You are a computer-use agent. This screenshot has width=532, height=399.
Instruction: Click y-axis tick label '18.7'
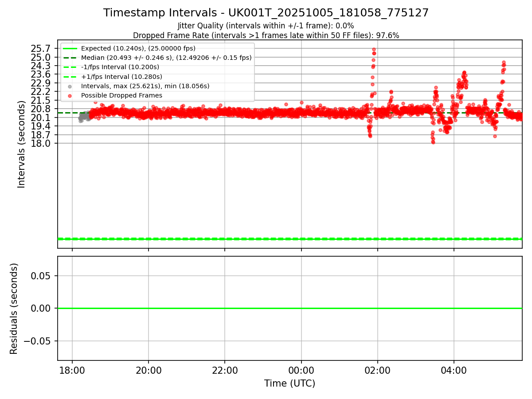point(41,135)
